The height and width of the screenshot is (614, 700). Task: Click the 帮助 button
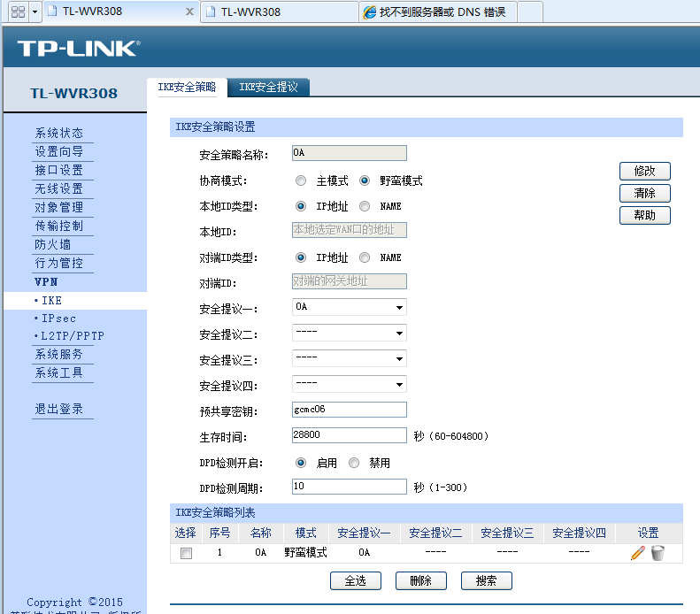[x=644, y=216]
